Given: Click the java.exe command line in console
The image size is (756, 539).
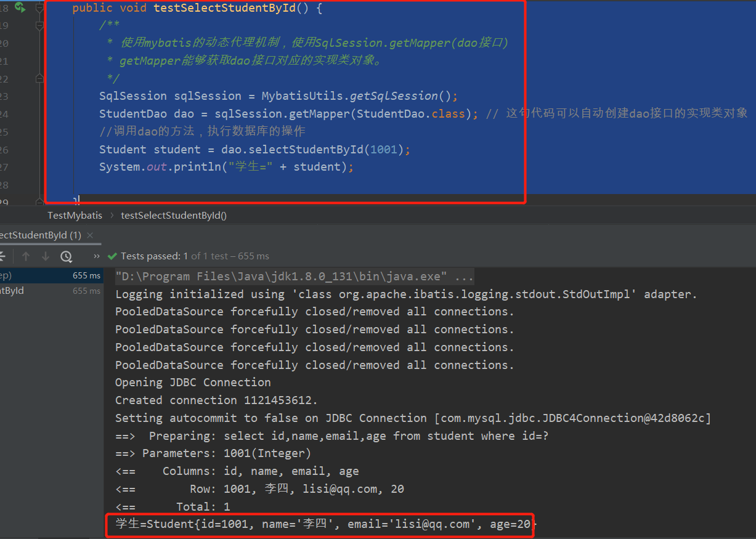Looking at the screenshot, I should coord(295,276).
